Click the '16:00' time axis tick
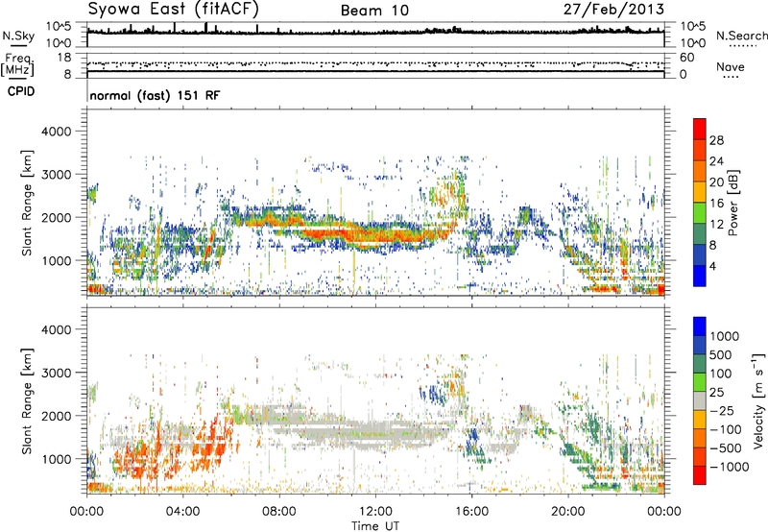Image resolution: width=768 pixels, height=532 pixels. pyautogui.click(x=471, y=512)
